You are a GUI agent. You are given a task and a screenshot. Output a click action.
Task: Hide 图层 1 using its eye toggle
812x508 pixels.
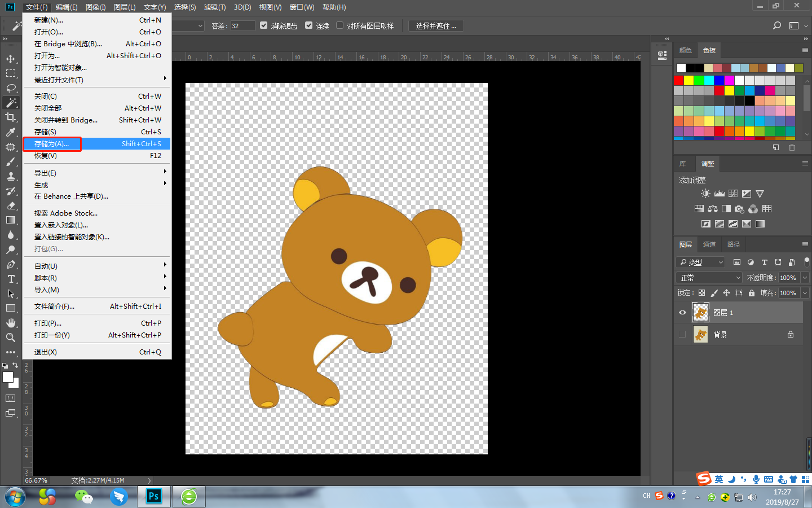(x=682, y=312)
